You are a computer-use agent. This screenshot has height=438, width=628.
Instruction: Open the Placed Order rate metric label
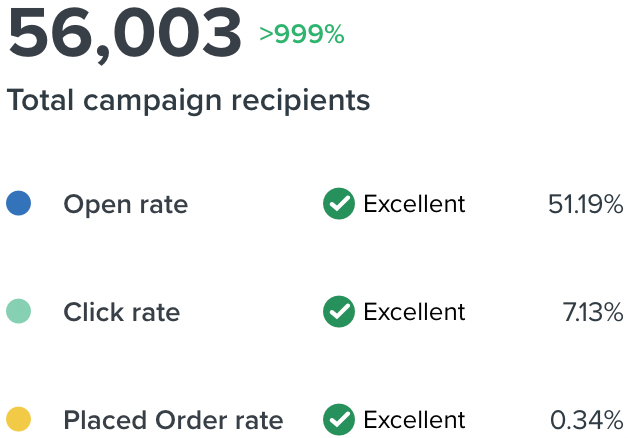pos(173,420)
